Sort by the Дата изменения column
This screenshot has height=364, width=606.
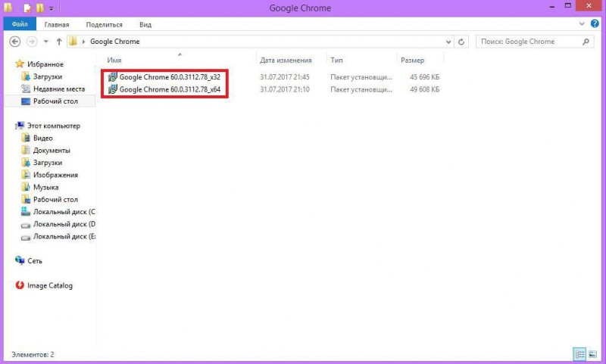point(286,61)
